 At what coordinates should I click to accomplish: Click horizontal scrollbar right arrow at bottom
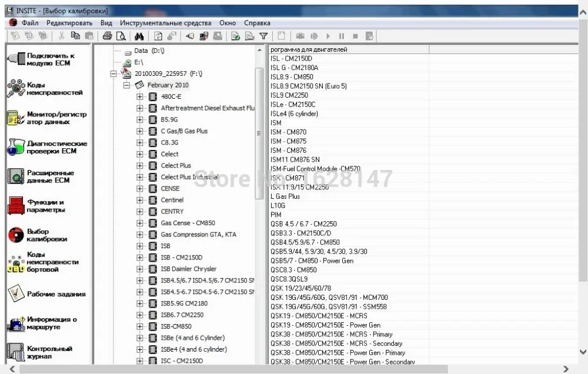point(566,369)
